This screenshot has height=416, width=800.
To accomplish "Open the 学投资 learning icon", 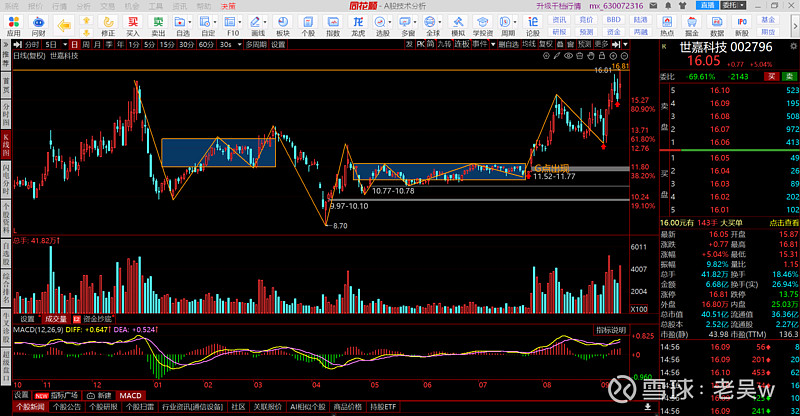I will coord(482,26).
